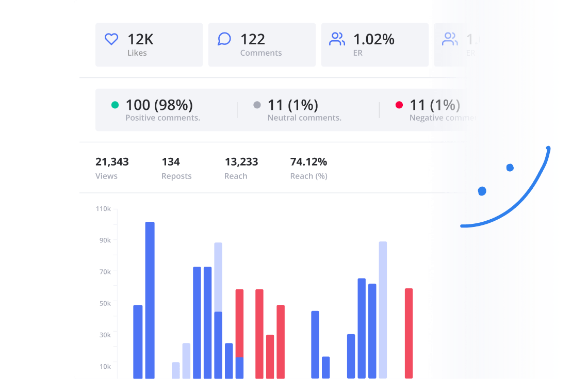This screenshot has height=392, width=588.
Task: Select the speech bubble Comments icon
Action: pos(224,38)
